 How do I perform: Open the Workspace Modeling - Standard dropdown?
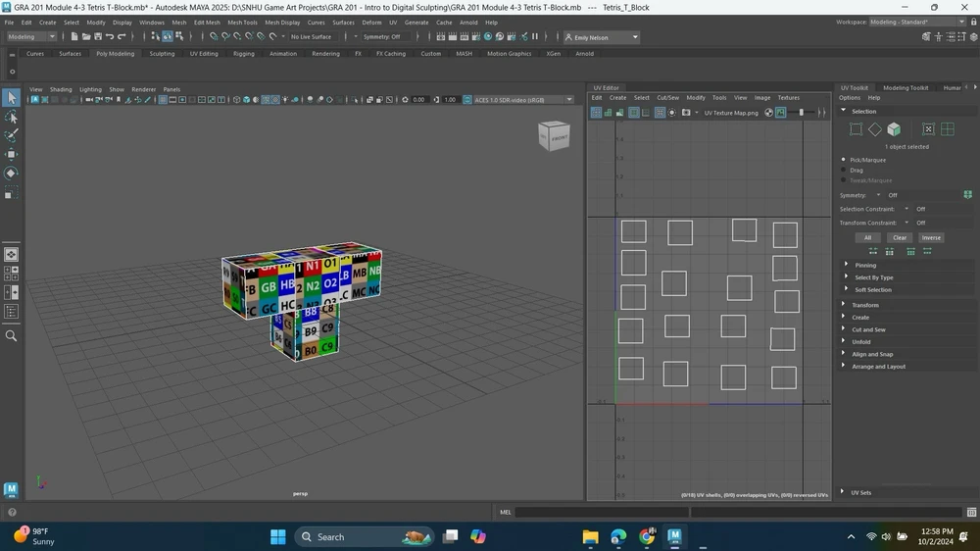[x=917, y=22]
